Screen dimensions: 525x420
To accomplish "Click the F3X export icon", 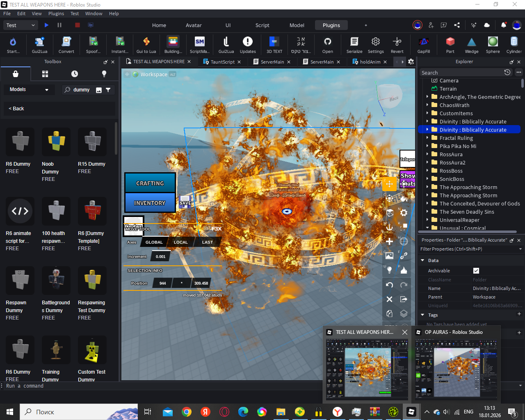I will click(404, 299).
